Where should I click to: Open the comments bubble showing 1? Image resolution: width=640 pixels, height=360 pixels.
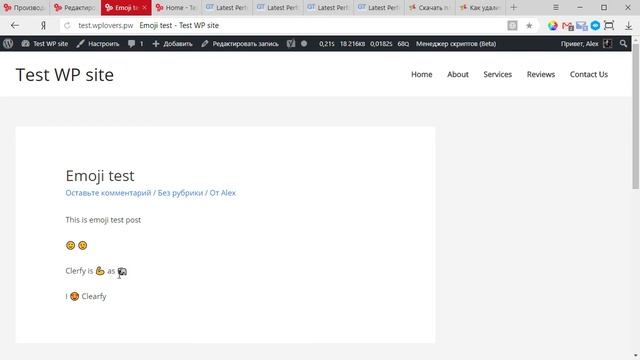(x=136, y=44)
